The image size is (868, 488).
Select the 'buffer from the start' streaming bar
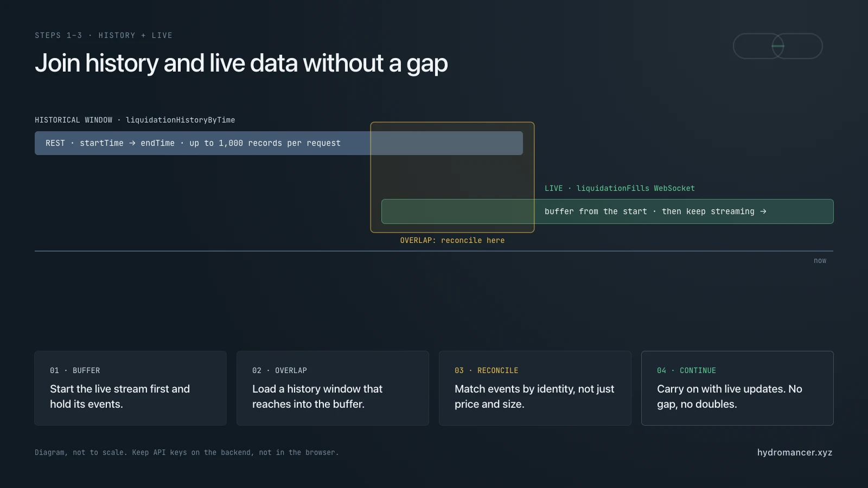[608, 211]
